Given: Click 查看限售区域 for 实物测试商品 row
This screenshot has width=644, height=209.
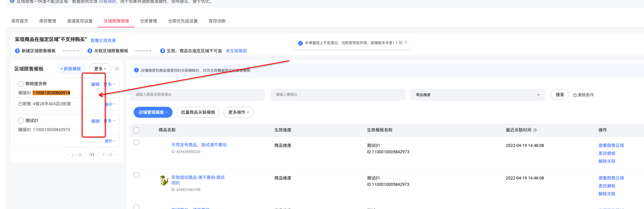Looking at the screenshot, I should [x=611, y=178].
